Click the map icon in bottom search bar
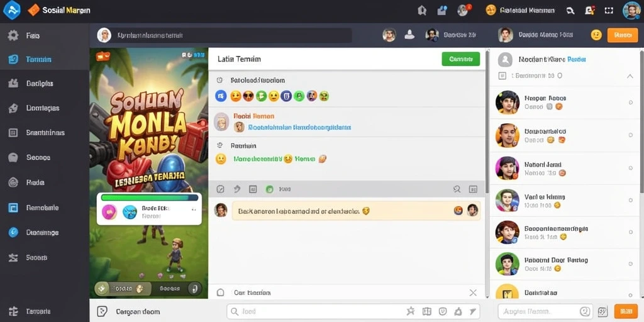 pyautogui.click(x=427, y=311)
